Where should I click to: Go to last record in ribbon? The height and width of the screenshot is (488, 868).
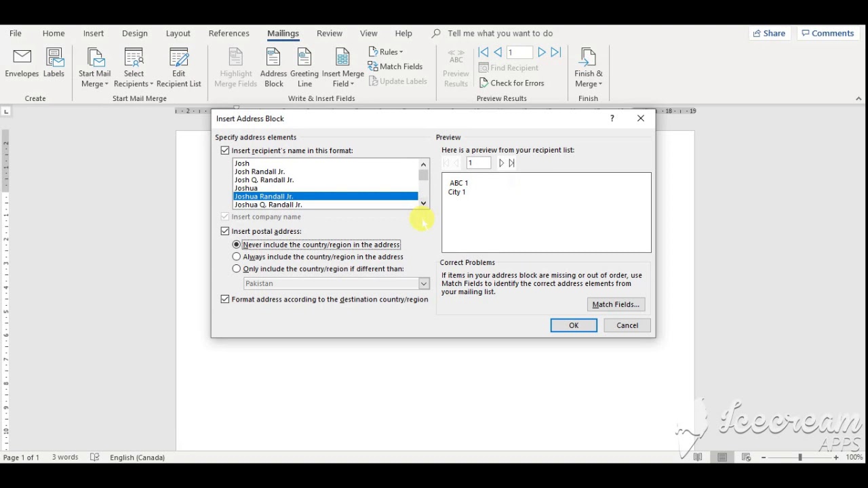[x=555, y=52]
